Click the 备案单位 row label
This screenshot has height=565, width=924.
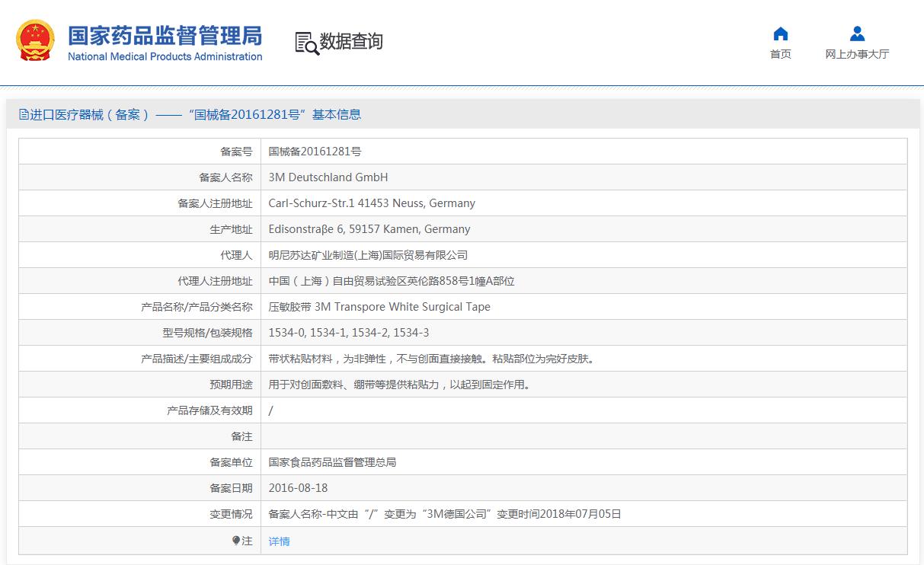point(231,462)
